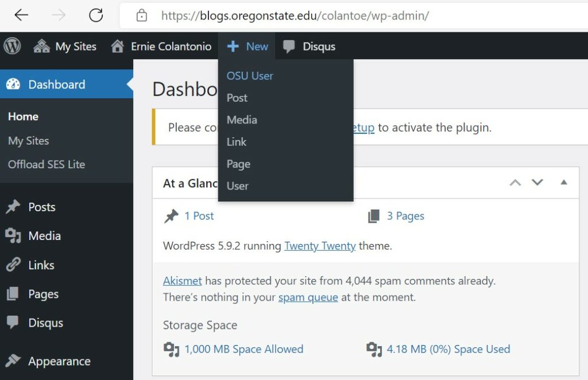This screenshot has width=588, height=380.
Task: Select OSU User from New menu
Action: (250, 76)
